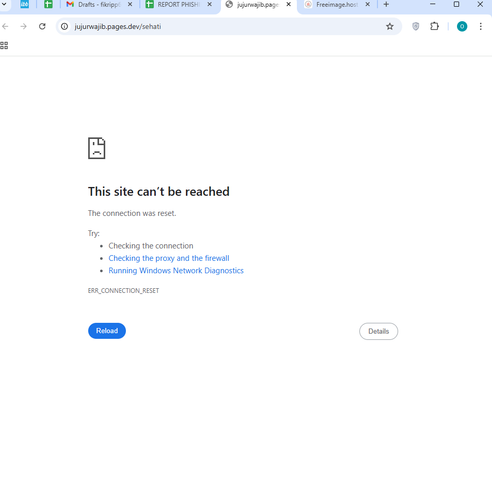The image size is (492, 500).
Task: Close the jujurwajib.pages tab
Action: click(289, 4)
